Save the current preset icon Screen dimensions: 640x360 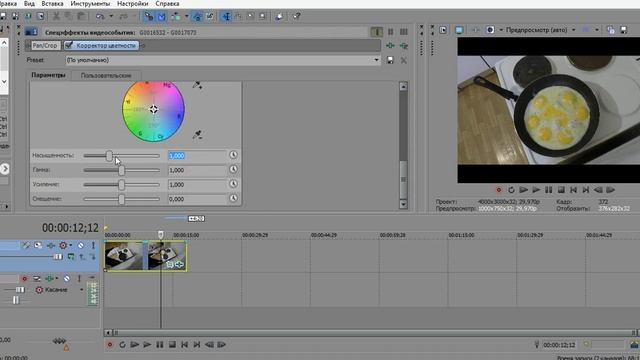click(390, 60)
